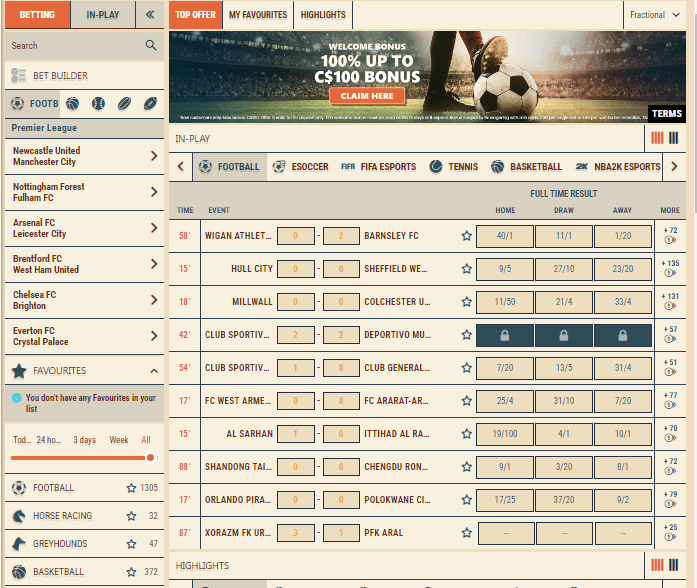Open the Bet Builder icon
This screenshot has width=697, height=588.
18,76
